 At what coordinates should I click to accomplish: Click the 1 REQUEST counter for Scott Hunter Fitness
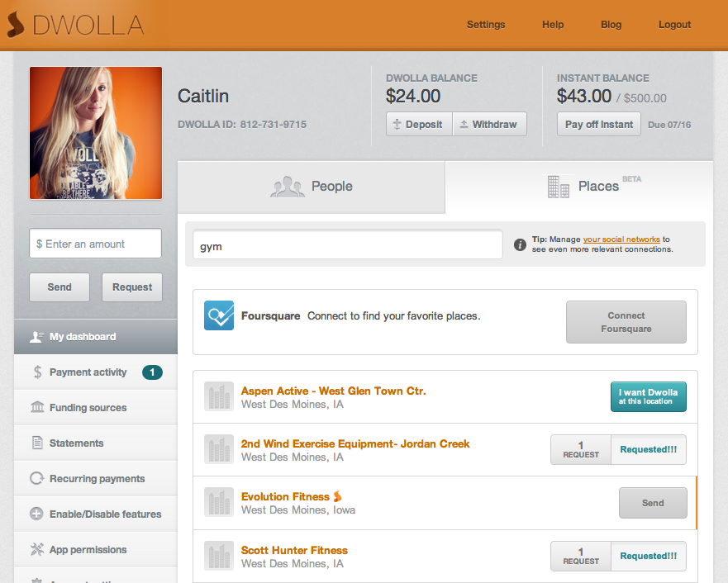coord(581,556)
